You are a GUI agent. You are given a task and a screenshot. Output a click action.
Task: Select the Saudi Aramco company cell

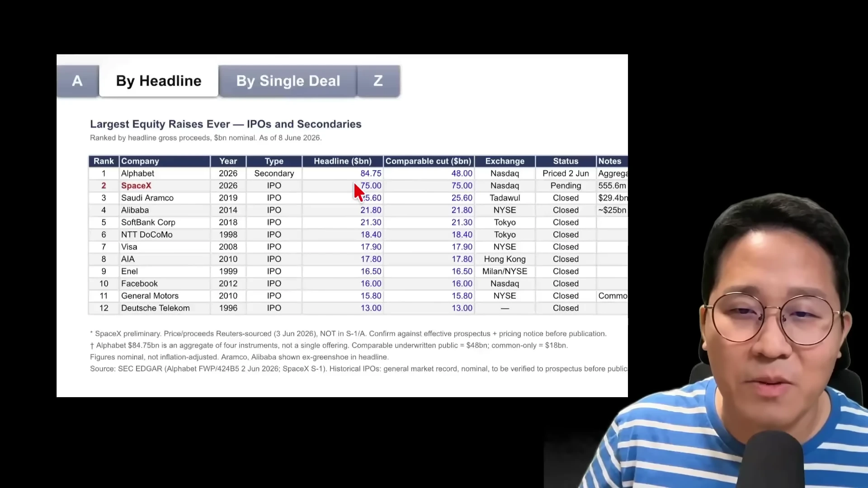165,198
